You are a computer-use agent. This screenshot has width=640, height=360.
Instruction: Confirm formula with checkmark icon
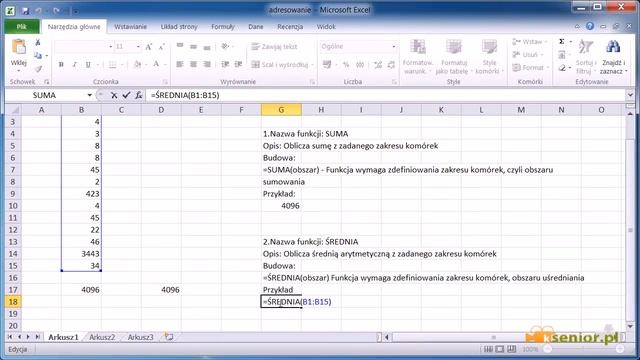point(126,95)
